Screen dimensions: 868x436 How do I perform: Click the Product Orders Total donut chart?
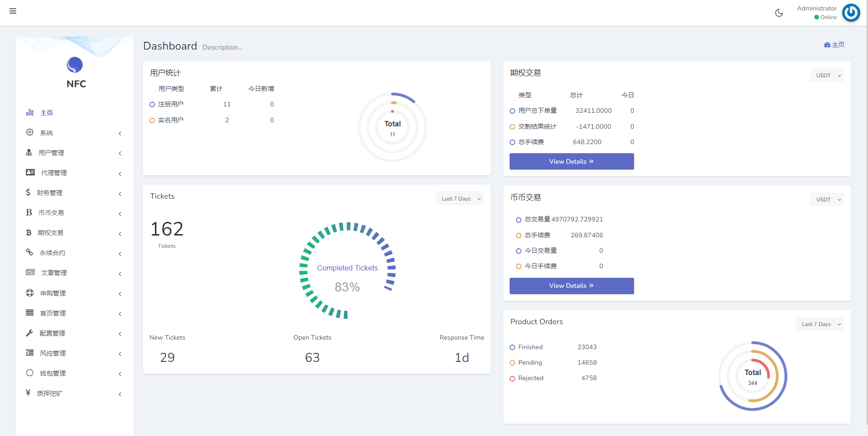(x=753, y=376)
